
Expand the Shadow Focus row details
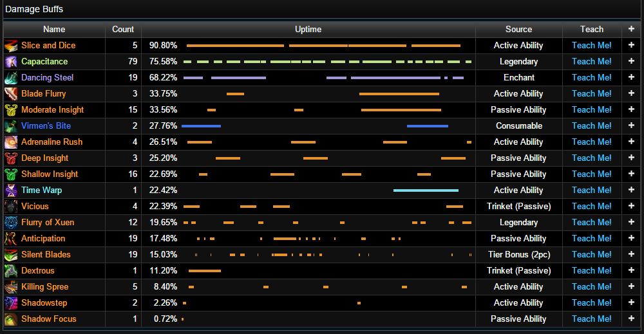point(632,319)
